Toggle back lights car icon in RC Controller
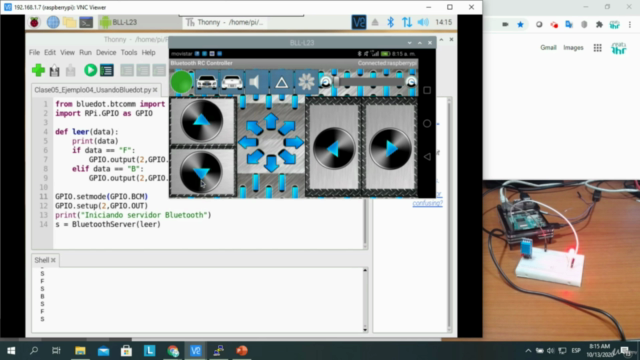Viewport: 640px width, 360px height. point(232,82)
